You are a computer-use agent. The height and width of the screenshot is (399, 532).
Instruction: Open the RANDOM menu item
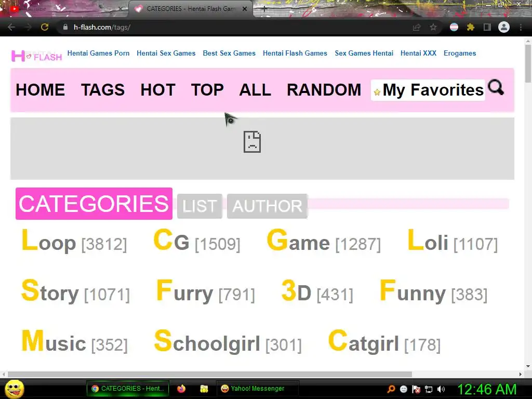point(324,90)
